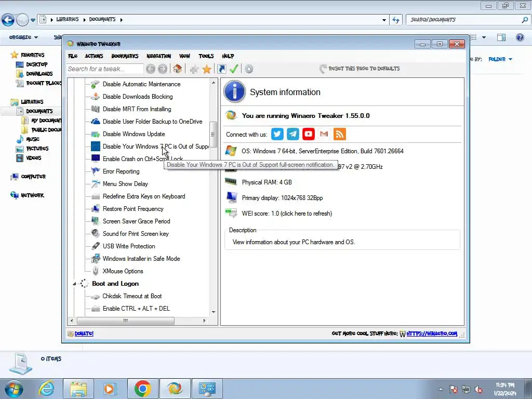This screenshot has width=532, height=399.
Task: Click the Error Reporting flag icon
Action: 96,171
